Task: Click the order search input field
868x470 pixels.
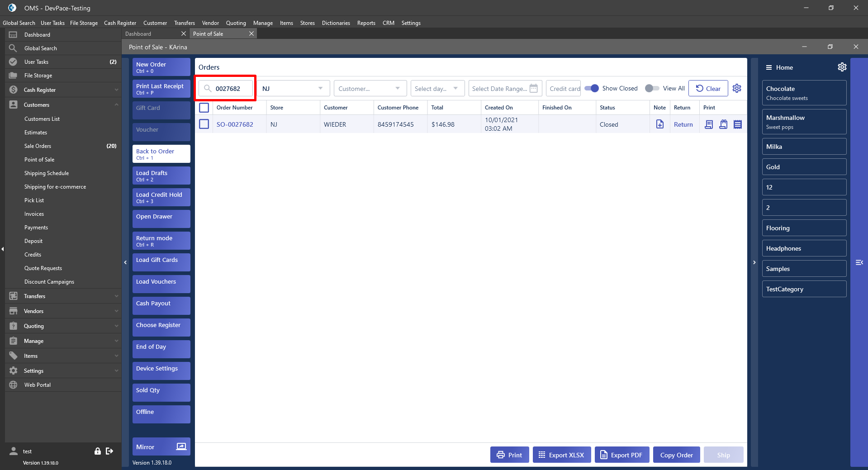Action: click(x=231, y=89)
